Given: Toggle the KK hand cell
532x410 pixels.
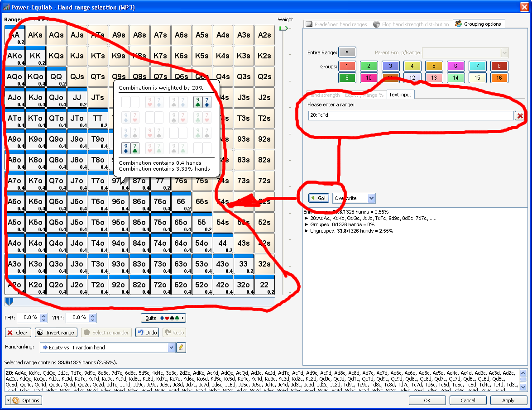Looking at the screenshot, I should (35, 56).
